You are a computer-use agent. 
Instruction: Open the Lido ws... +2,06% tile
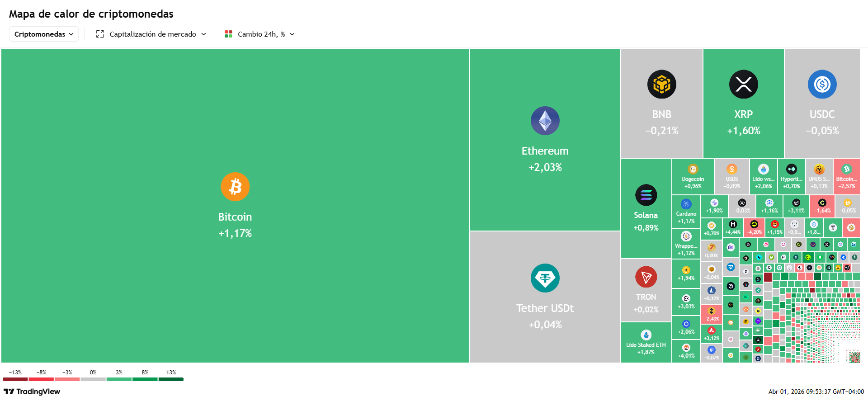coord(764,176)
